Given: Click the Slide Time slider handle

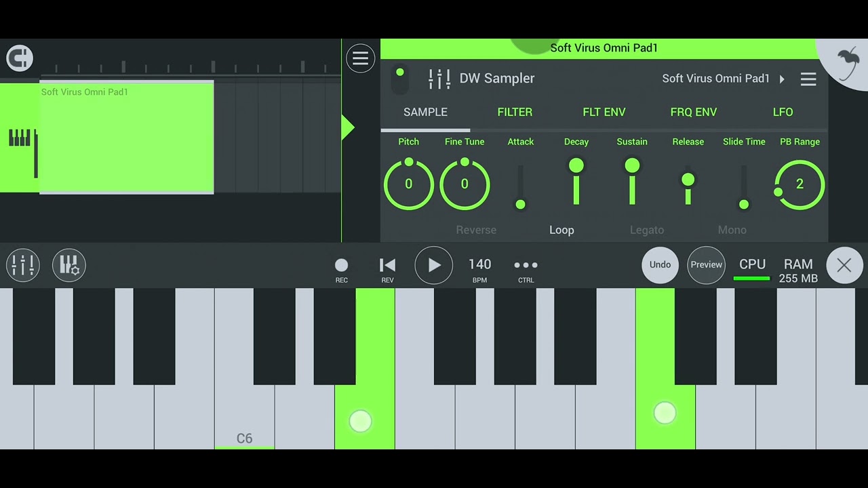Looking at the screenshot, I should tap(744, 204).
